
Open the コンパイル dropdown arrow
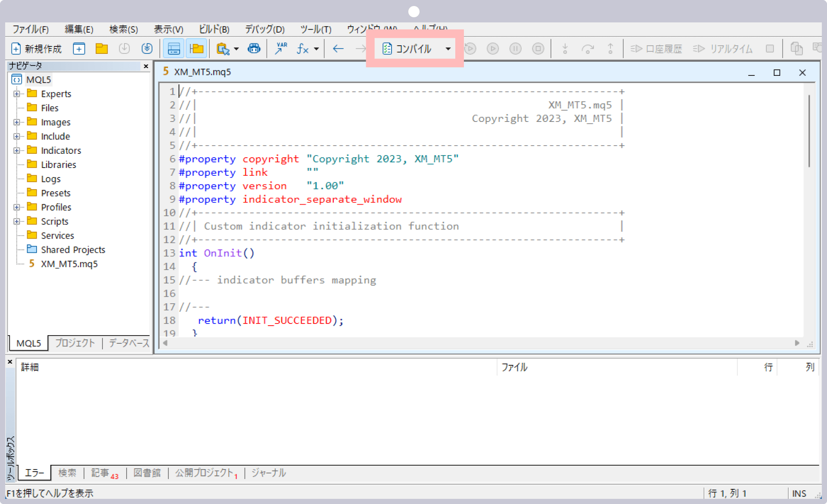click(448, 49)
